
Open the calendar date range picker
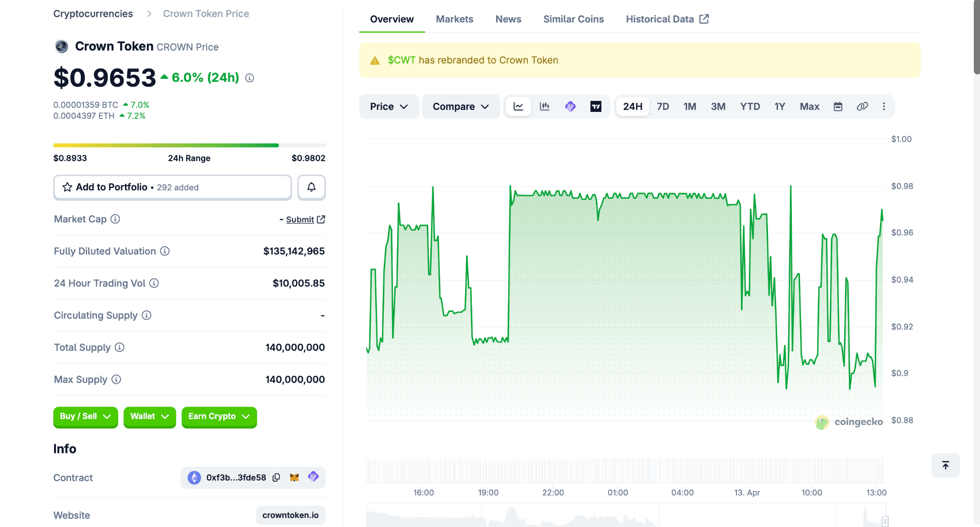point(838,106)
